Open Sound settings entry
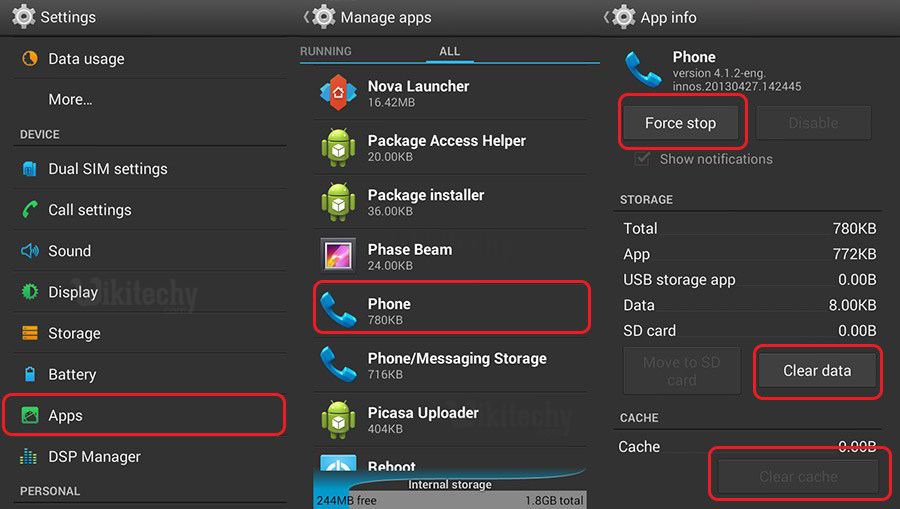The image size is (900, 509). click(150, 251)
